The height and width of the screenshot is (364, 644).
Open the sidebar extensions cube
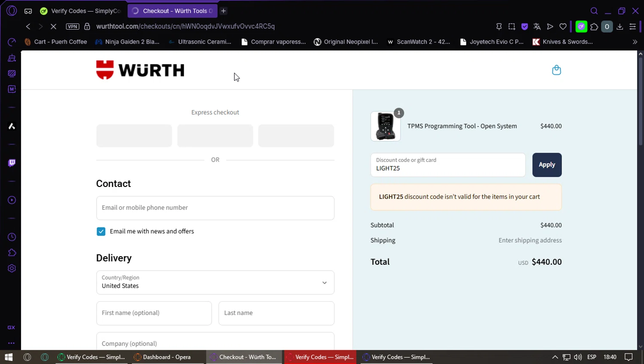click(12, 253)
